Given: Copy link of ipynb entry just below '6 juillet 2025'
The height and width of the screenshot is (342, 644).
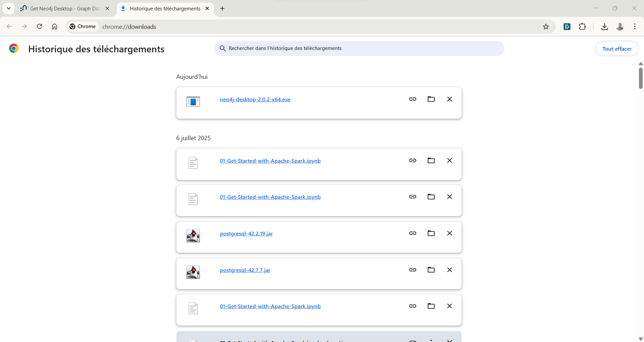Looking at the screenshot, I should (413, 160).
